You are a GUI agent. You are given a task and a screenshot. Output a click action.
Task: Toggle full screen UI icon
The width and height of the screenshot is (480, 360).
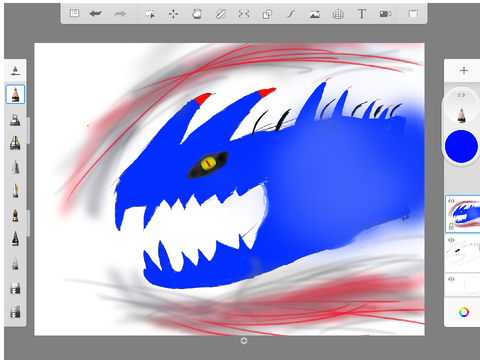coord(413,14)
